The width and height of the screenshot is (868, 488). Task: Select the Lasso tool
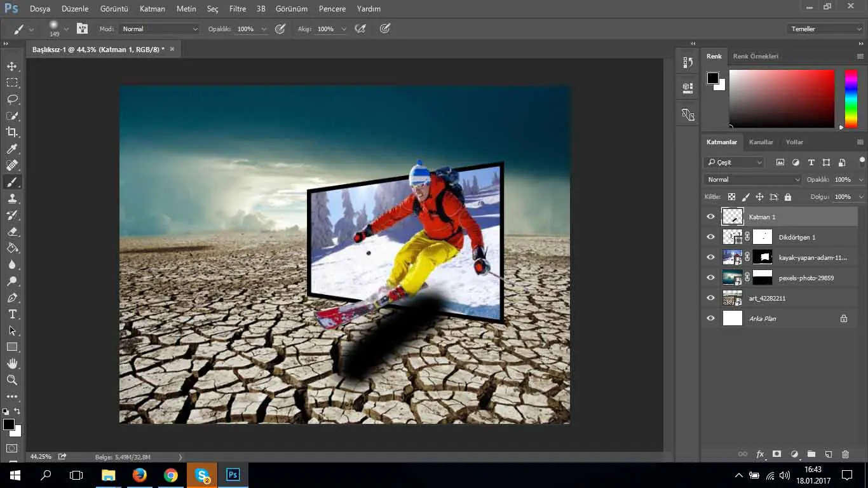pyautogui.click(x=12, y=99)
